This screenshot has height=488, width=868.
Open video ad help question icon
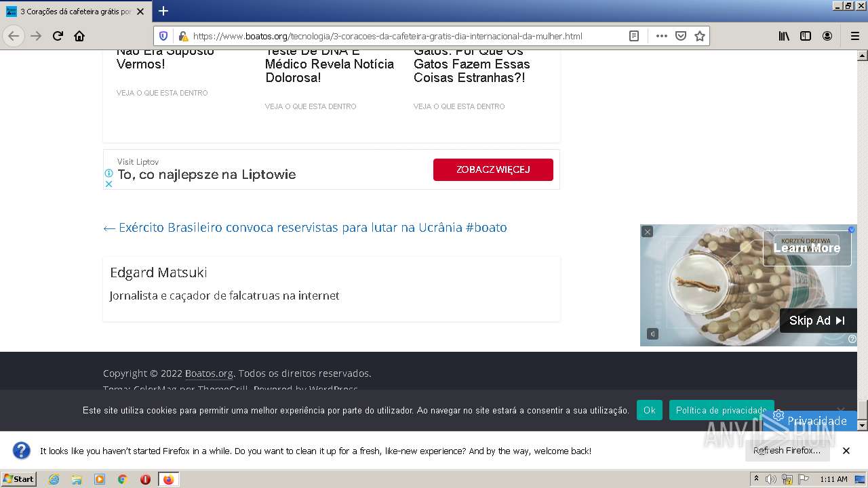(x=852, y=339)
